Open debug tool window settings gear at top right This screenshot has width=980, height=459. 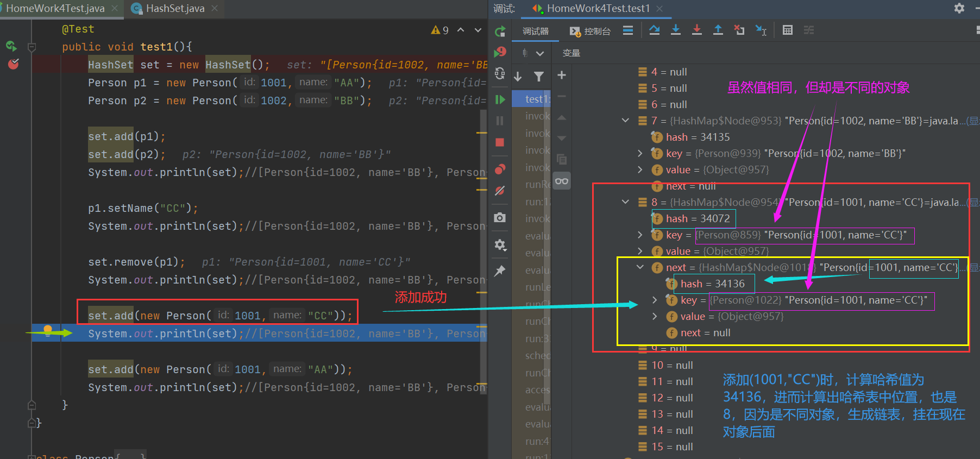[959, 8]
